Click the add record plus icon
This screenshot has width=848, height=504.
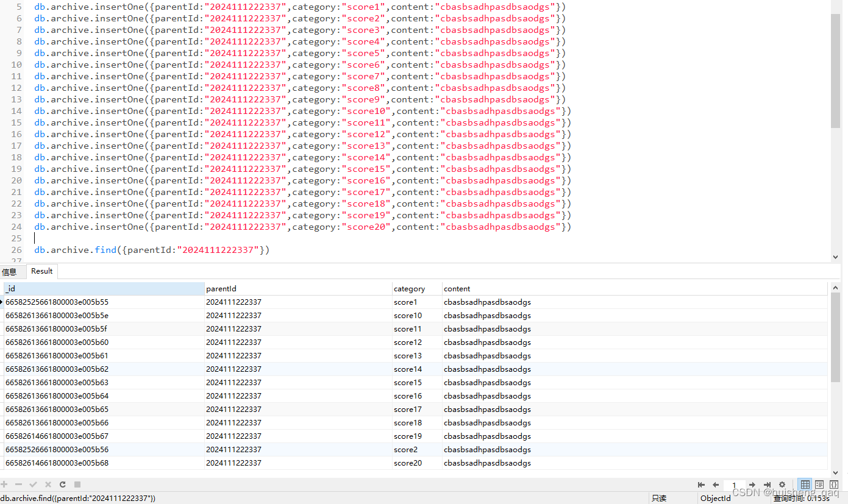click(x=4, y=484)
